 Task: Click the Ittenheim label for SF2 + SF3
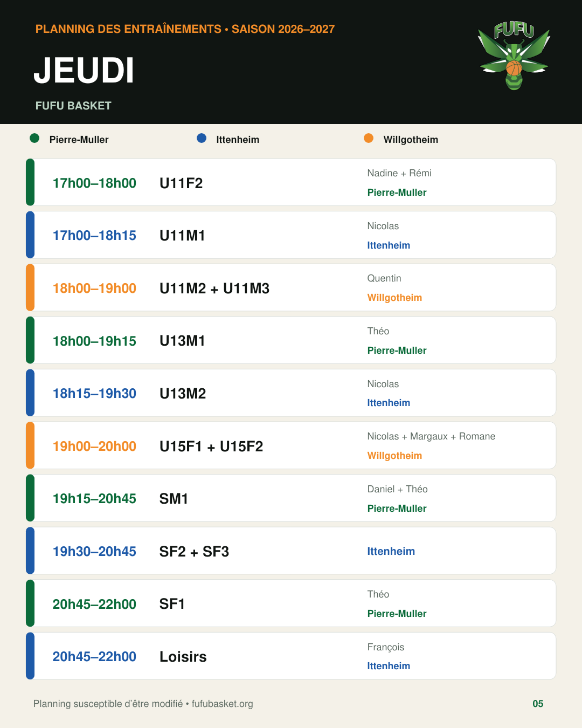click(x=391, y=551)
